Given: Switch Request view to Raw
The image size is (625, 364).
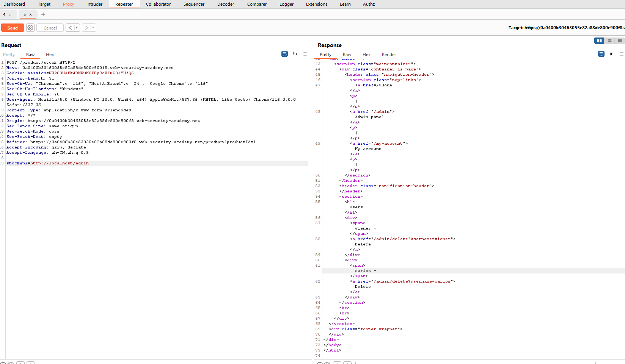Looking at the screenshot, I should coord(30,55).
